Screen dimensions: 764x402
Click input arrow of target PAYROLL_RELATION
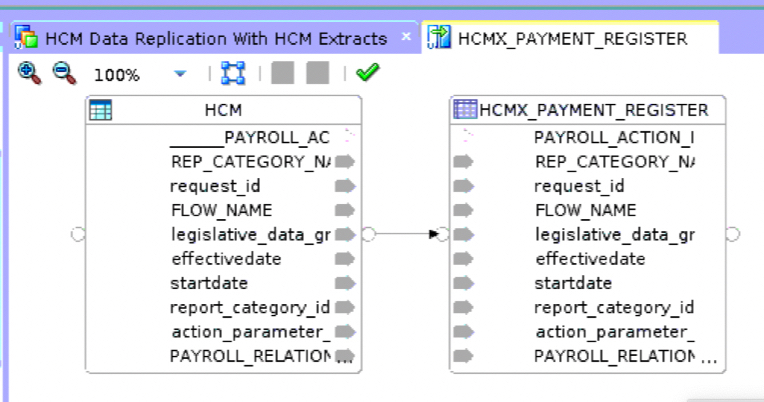pyautogui.click(x=463, y=356)
